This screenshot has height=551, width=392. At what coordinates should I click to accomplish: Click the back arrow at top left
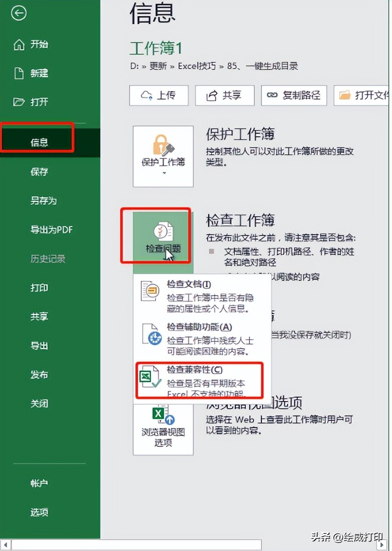pos(18,13)
